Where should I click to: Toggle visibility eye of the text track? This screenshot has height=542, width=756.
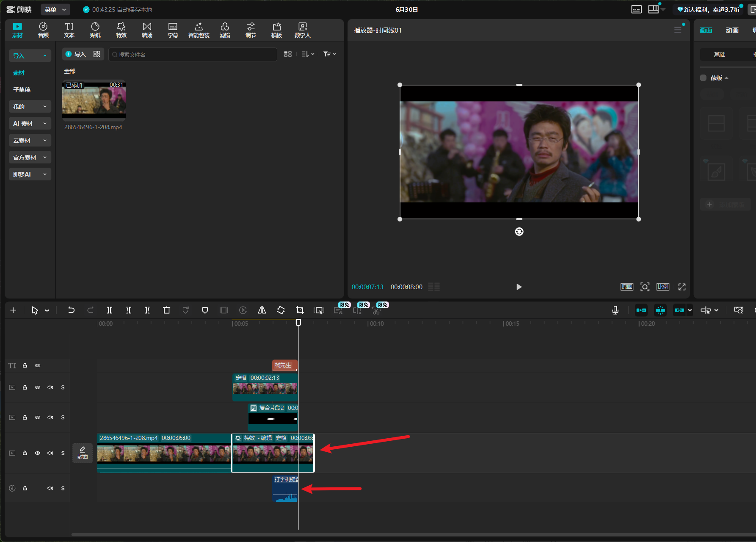(x=38, y=365)
